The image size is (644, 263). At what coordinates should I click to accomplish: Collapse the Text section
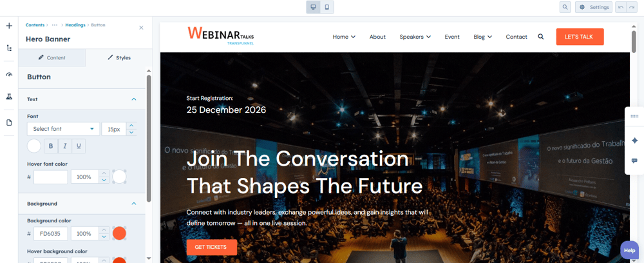click(x=133, y=99)
